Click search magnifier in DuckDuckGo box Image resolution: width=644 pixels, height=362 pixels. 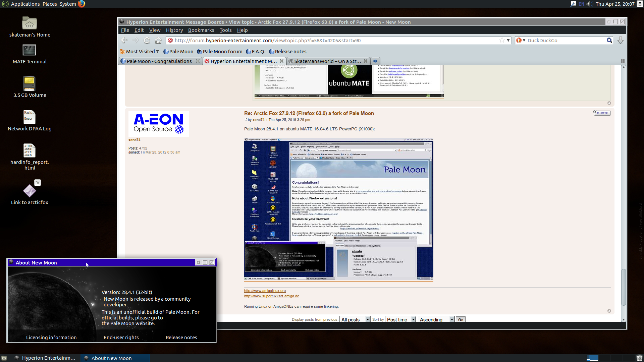609,40
